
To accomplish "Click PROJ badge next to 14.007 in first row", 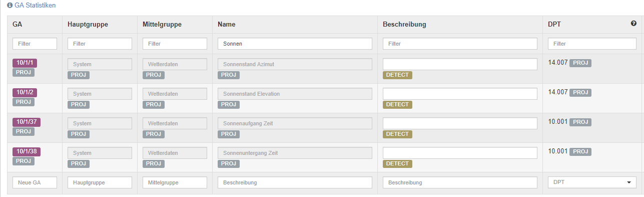I will click(x=580, y=63).
